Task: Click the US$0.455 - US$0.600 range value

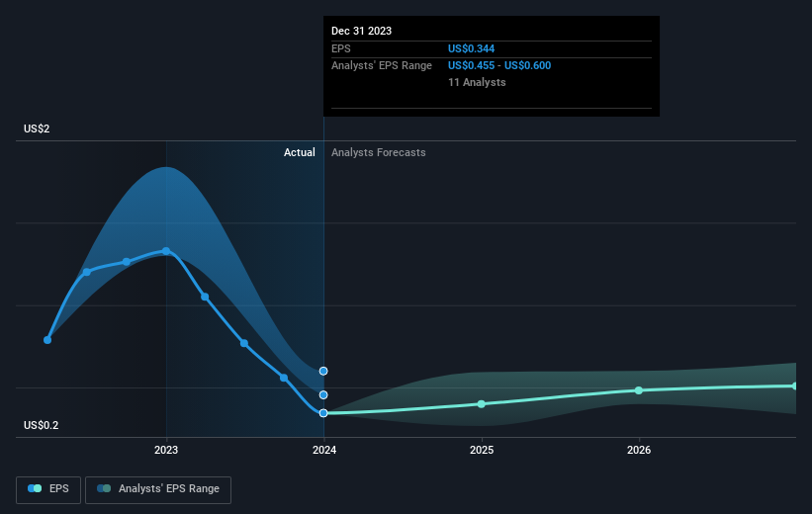Action: pyautogui.click(x=499, y=66)
